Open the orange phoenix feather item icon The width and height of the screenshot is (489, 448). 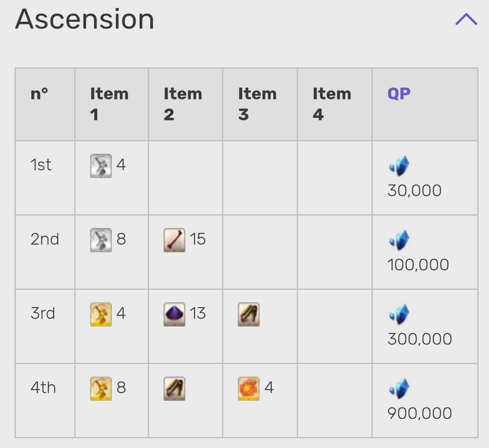[x=249, y=388]
